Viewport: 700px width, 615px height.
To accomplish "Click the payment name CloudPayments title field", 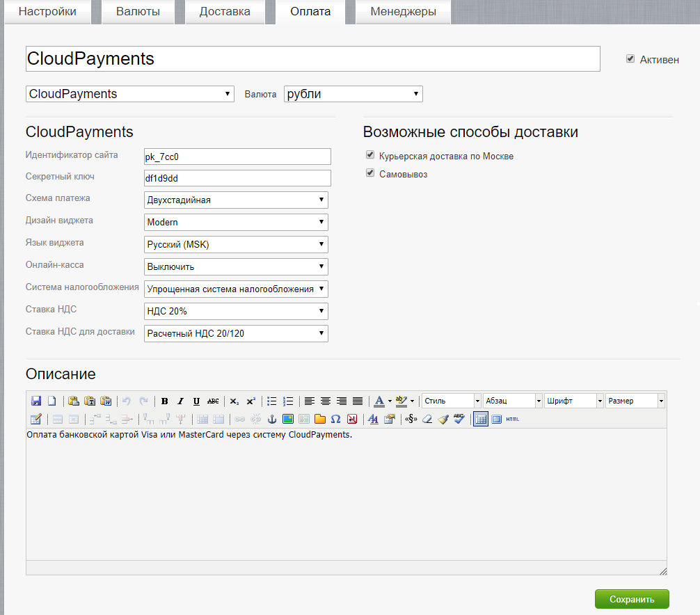I will [x=313, y=58].
